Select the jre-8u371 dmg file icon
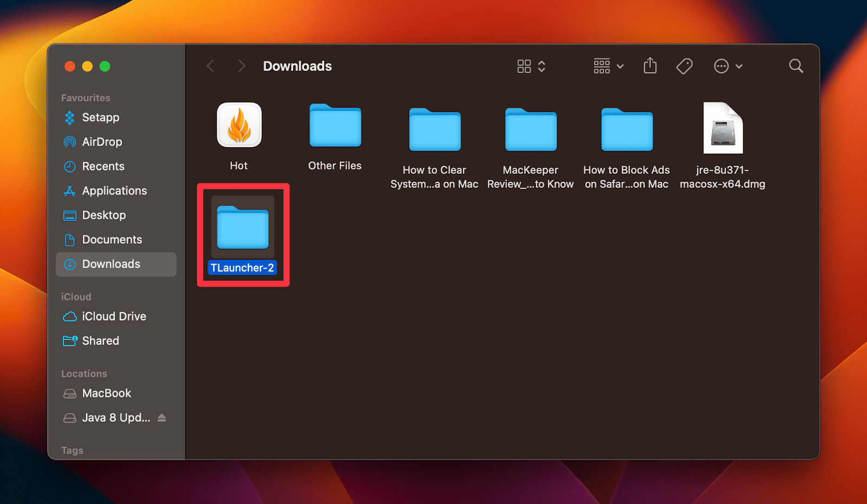 [x=723, y=128]
